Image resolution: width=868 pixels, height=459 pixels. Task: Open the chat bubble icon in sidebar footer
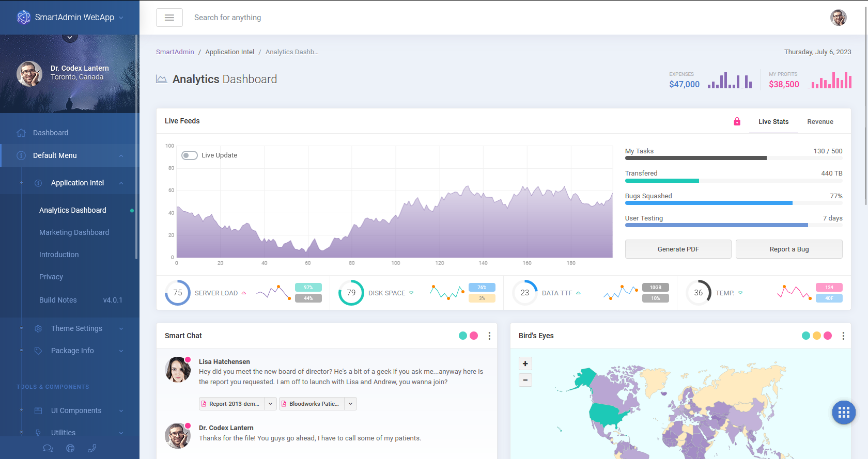coord(48,448)
